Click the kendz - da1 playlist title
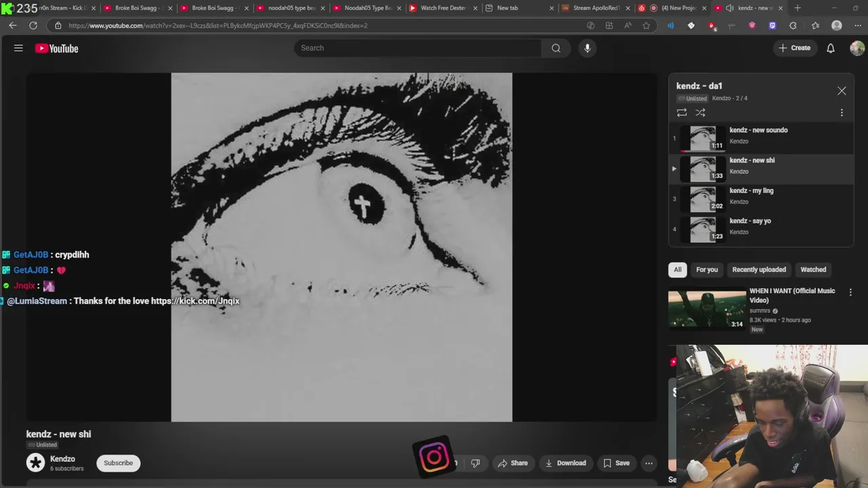Screen dimensions: 868x488 tap(699, 86)
